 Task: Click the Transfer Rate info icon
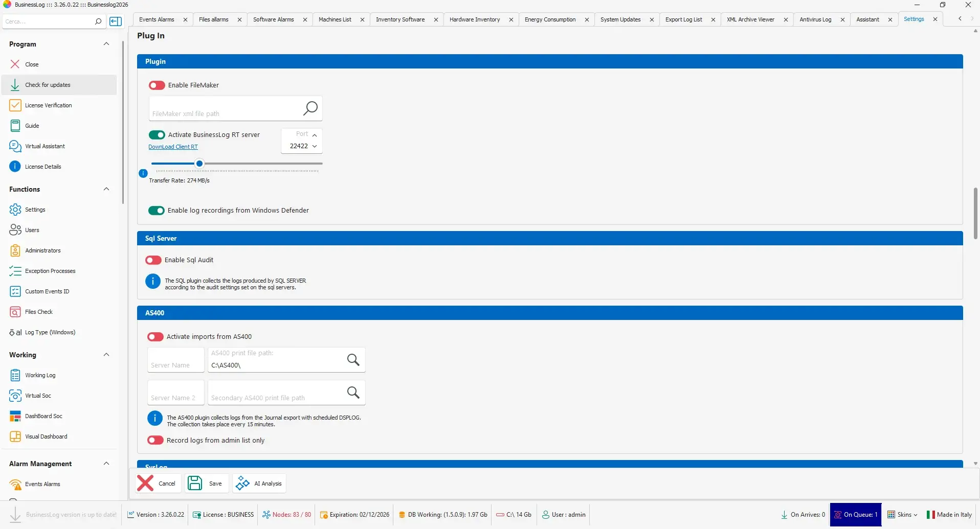click(143, 173)
